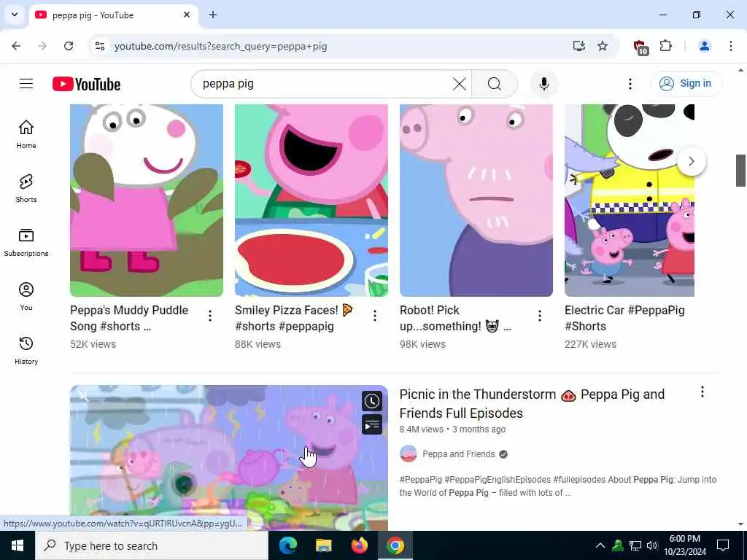Screen dimensions: 747x560
Task: Open the Windows notification center icon
Action: pos(723,545)
